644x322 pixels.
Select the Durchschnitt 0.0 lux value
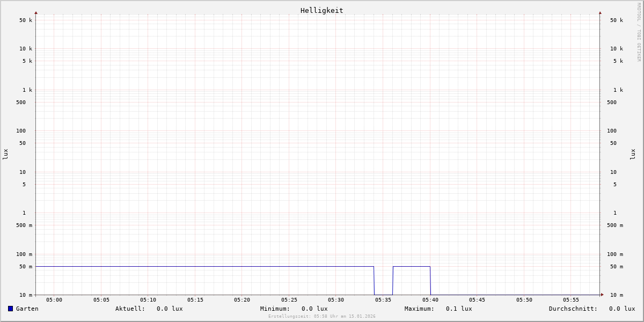[622, 309]
